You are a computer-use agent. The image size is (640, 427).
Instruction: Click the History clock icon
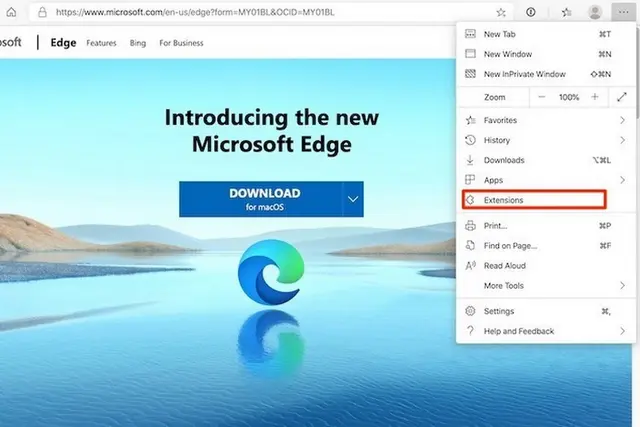(470, 140)
